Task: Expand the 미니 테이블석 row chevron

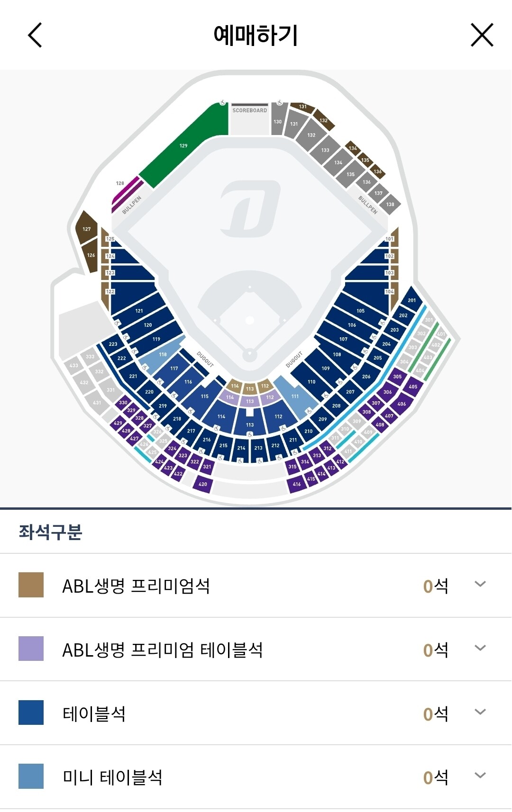Action: tap(480, 776)
